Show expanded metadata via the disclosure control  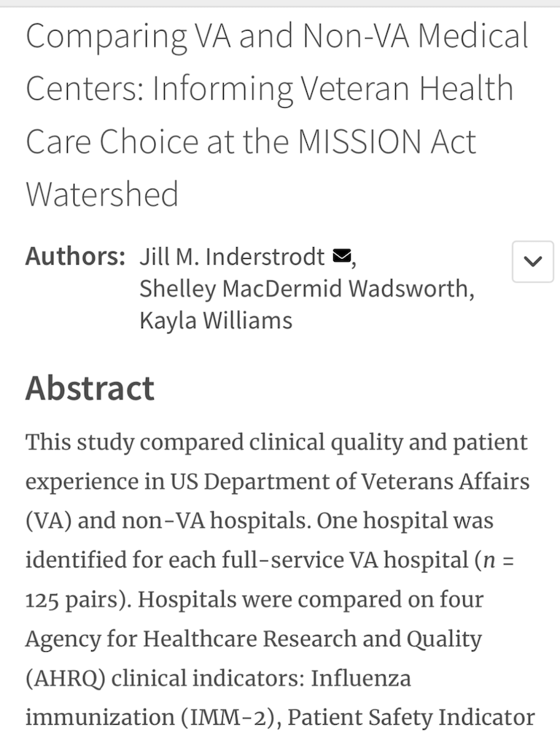(x=532, y=262)
